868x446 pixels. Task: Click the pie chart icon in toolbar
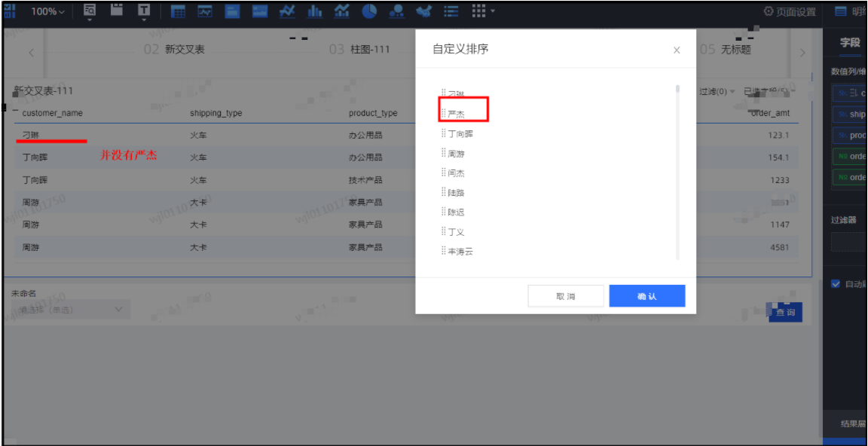pos(369,11)
